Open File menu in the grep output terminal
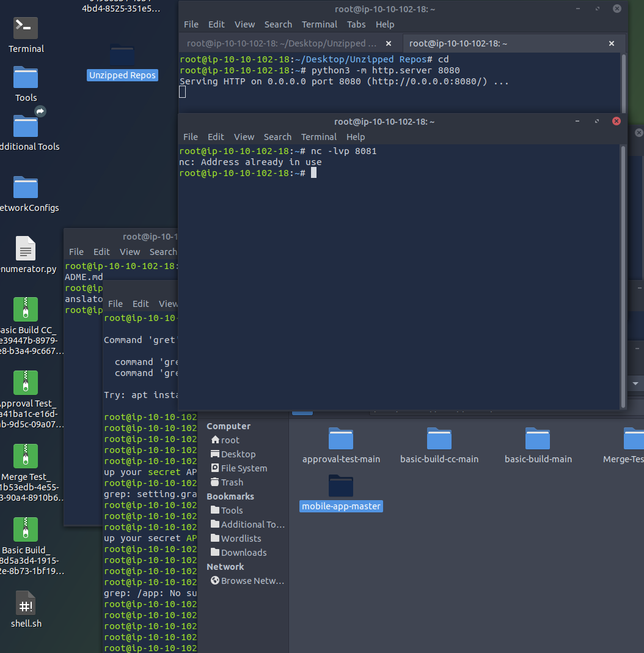The image size is (644, 653). 115,304
